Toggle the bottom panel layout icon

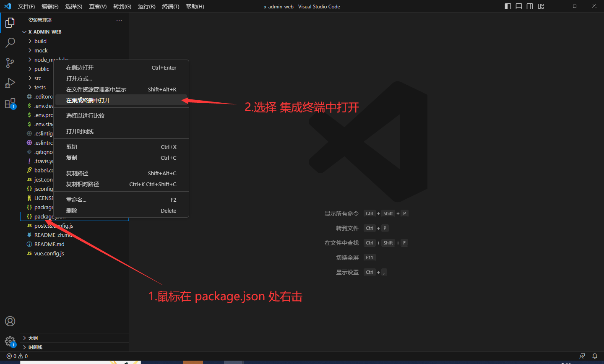click(519, 6)
